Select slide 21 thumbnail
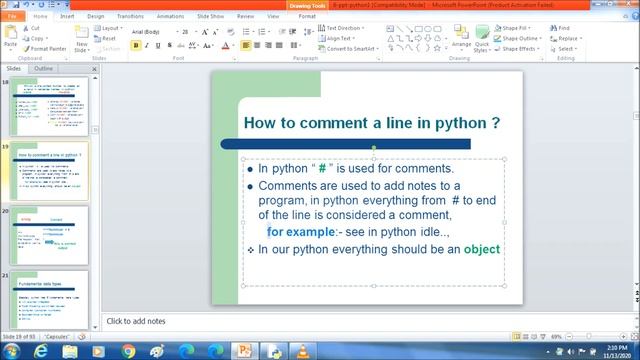This screenshot has width=640, height=360. point(49,300)
